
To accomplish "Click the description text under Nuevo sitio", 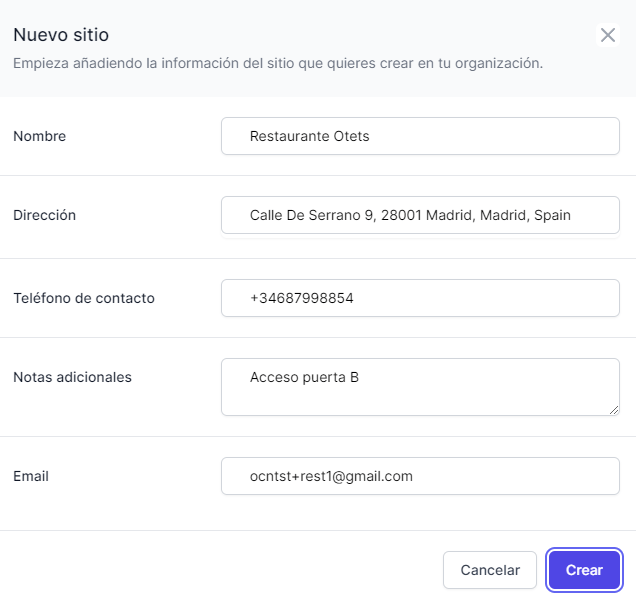I will pos(278,63).
